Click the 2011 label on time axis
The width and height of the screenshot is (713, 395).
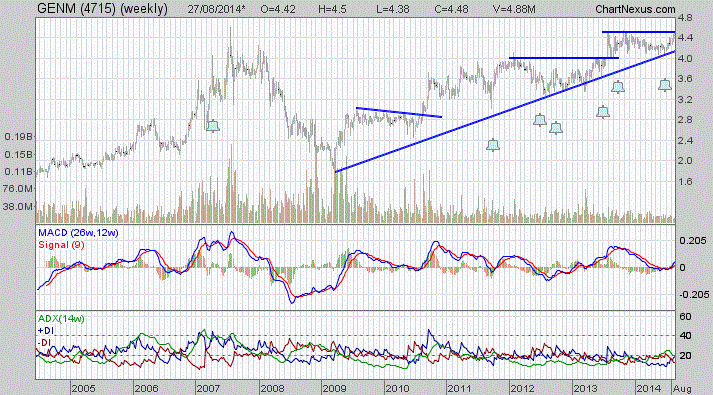(459, 389)
